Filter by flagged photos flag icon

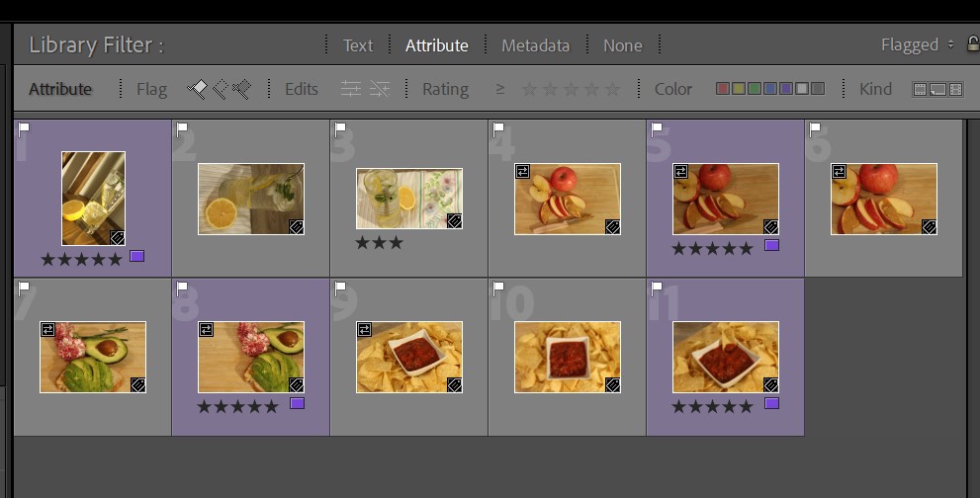click(198, 89)
